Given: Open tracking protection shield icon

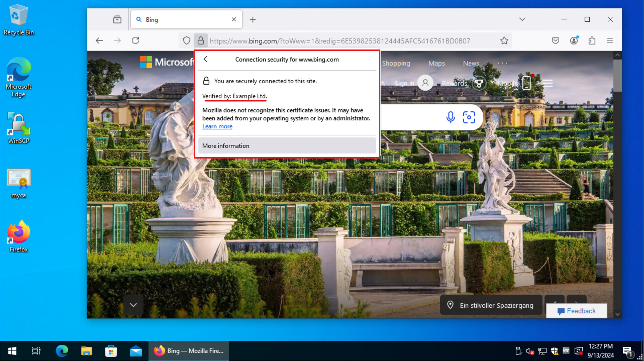Looking at the screenshot, I should coord(186,40).
